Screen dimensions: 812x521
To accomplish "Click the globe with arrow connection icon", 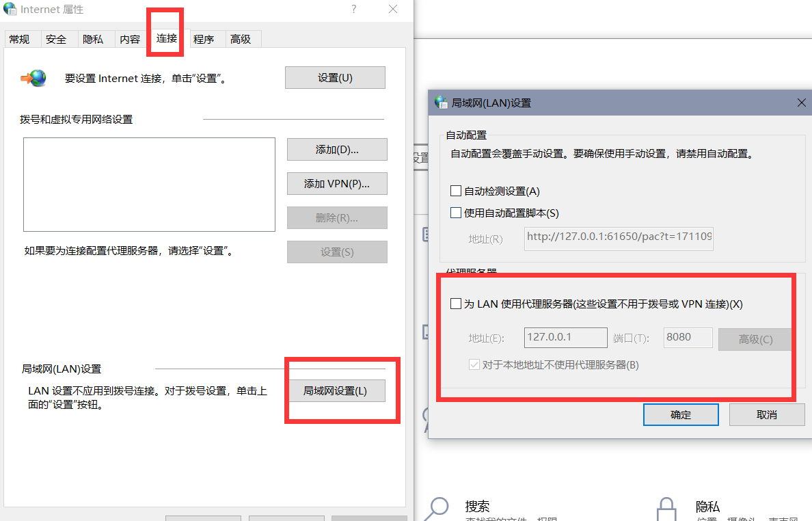I will [33, 78].
